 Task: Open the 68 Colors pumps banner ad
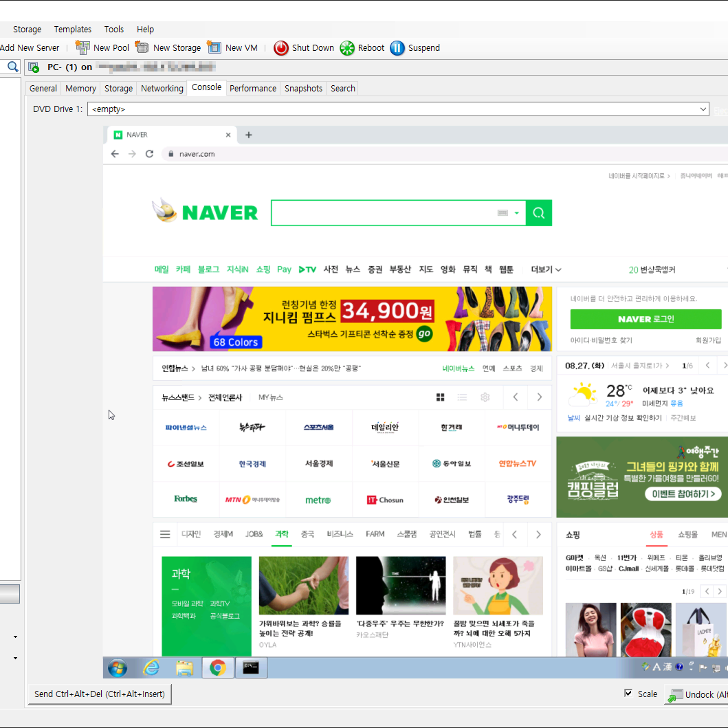[x=352, y=319]
